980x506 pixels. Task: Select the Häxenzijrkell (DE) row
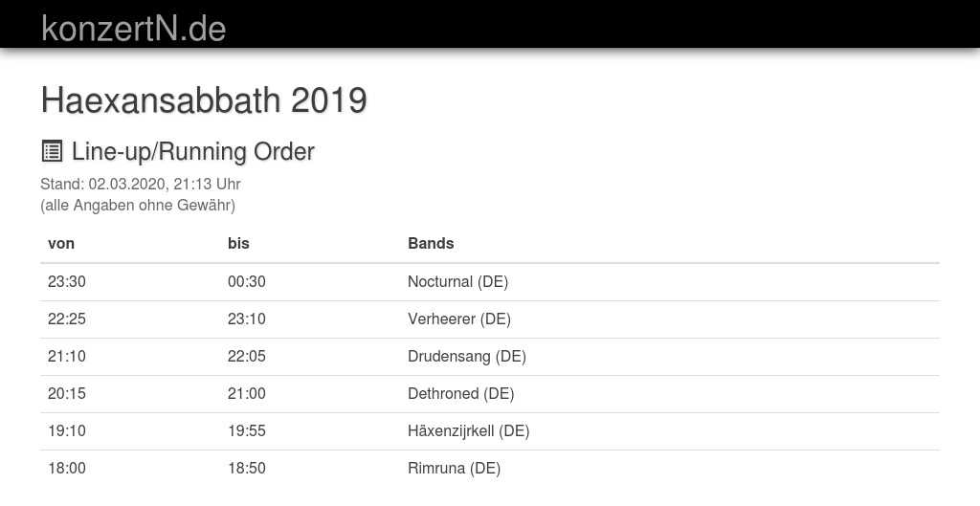[468, 430]
